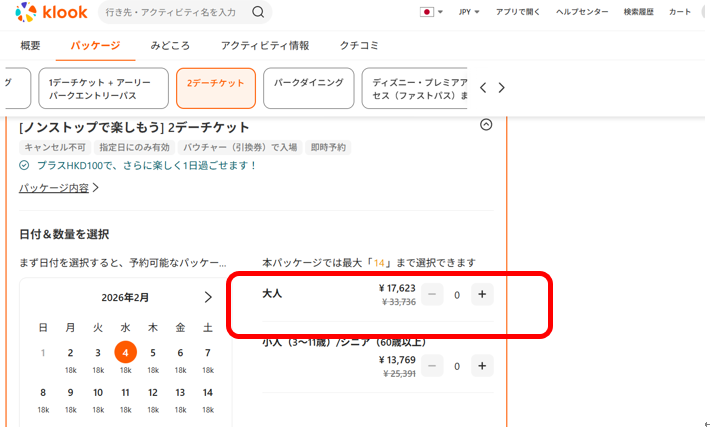Select February 5 on the calendar
Viewport: 710px width, 445px height.
pos(153,352)
